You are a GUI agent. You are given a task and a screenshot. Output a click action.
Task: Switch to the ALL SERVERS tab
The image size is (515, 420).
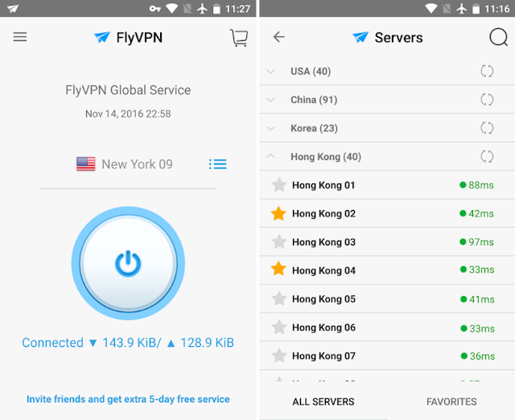[323, 401]
